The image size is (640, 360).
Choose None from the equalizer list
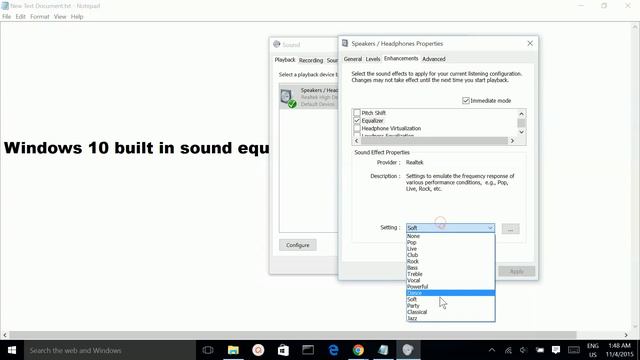(x=451, y=236)
